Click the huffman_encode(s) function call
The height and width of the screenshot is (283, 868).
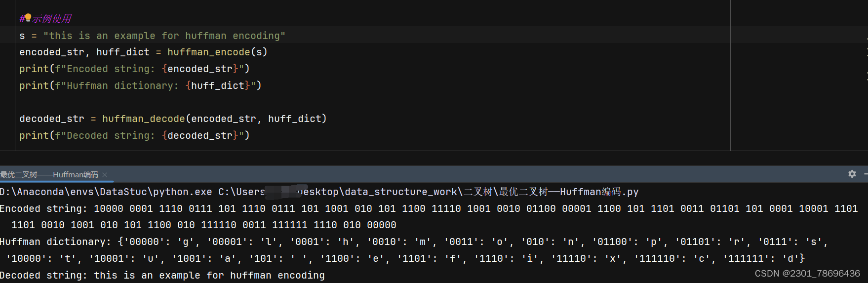(x=217, y=52)
